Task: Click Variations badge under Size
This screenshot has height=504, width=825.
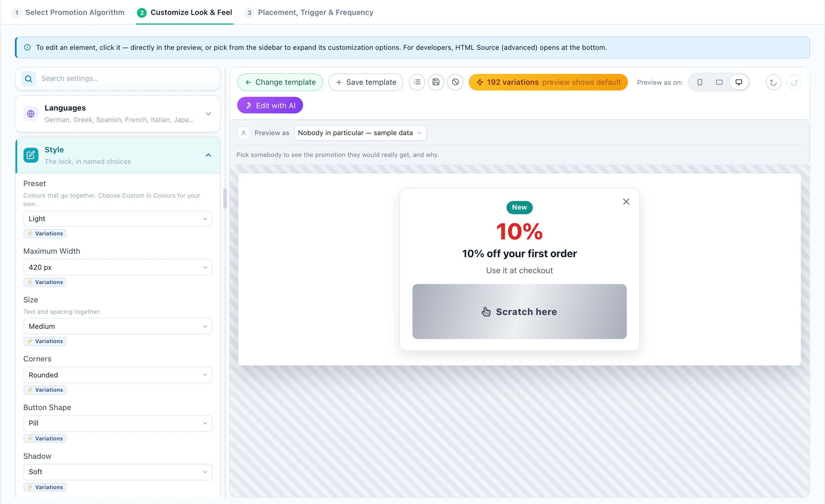Action: tap(45, 341)
